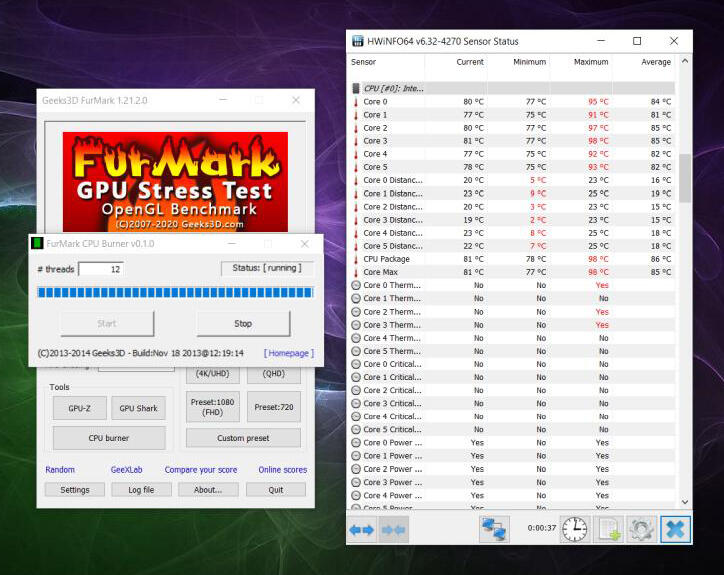Open the About... dialog in FurMark
Image resolution: width=724 pixels, height=575 pixels.
[x=208, y=490]
